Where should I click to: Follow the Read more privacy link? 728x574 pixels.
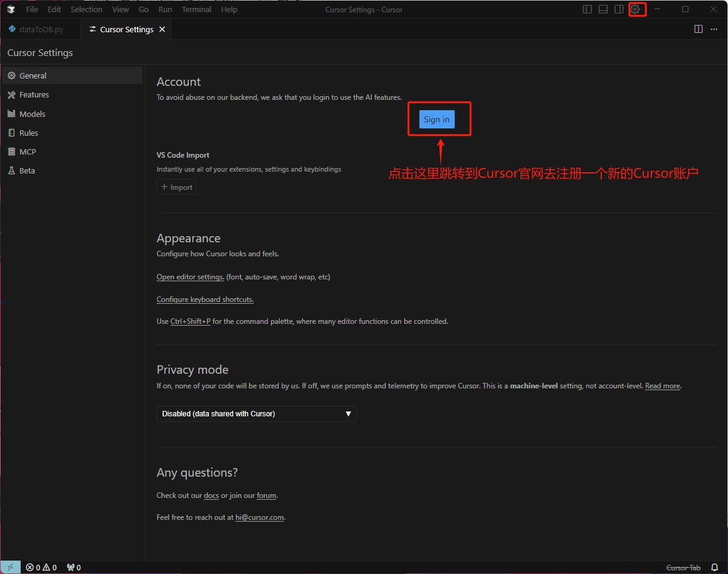(662, 386)
